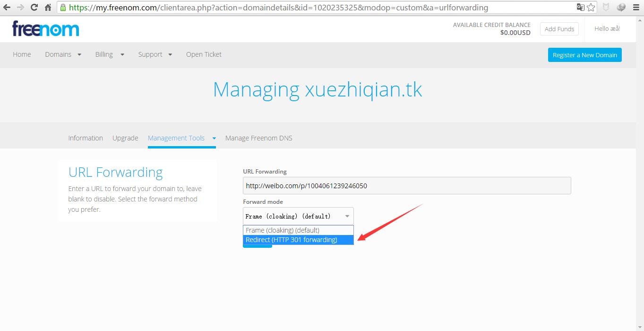The width and height of the screenshot is (644, 331).
Task: Click the URL Forwarding text field
Action: point(406,185)
